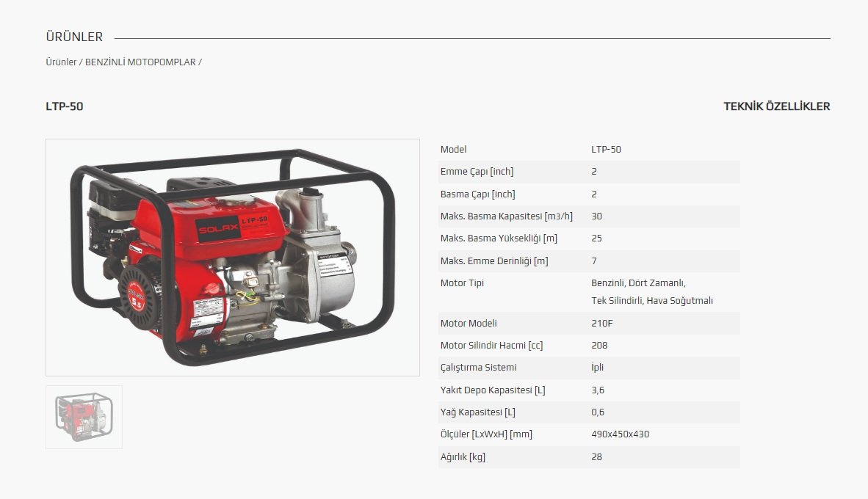
Task: Click the motor model value 210F
Action: (x=601, y=323)
